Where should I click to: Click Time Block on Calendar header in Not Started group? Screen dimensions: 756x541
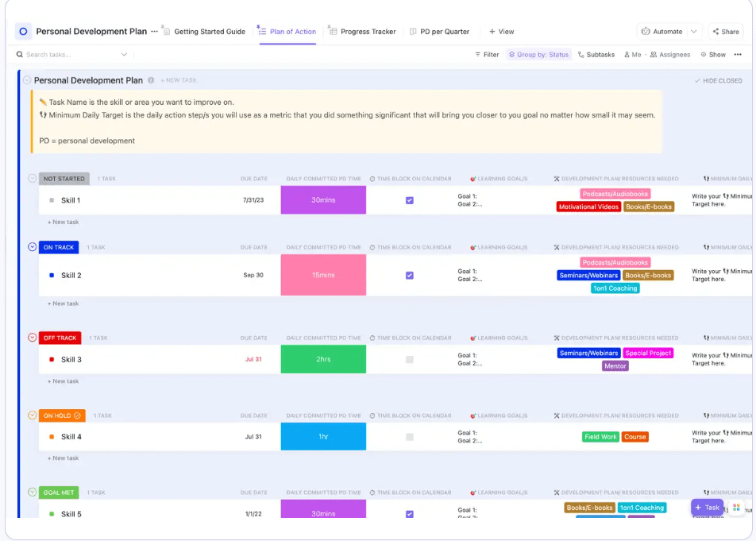click(x=411, y=179)
